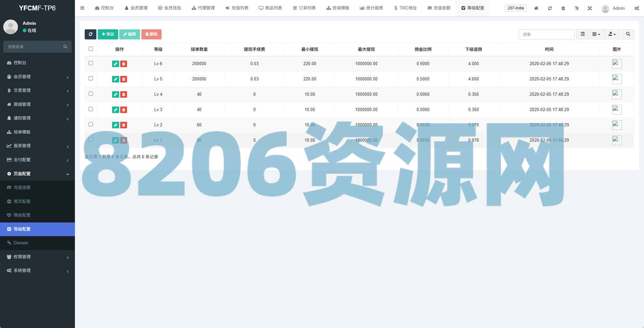The width and height of the screenshot is (644, 328).
Task: Toggle the sidebar hamburger menu icon
Action: [82, 8]
